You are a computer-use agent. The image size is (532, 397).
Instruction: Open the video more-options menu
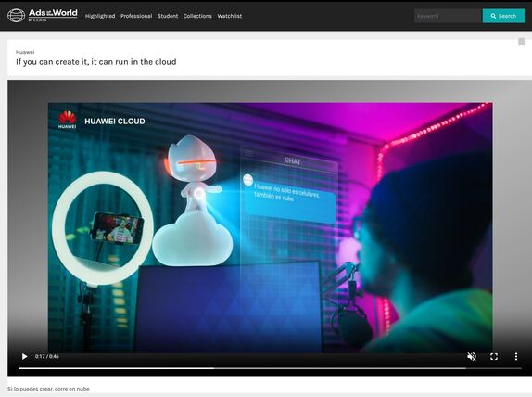pos(516,356)
